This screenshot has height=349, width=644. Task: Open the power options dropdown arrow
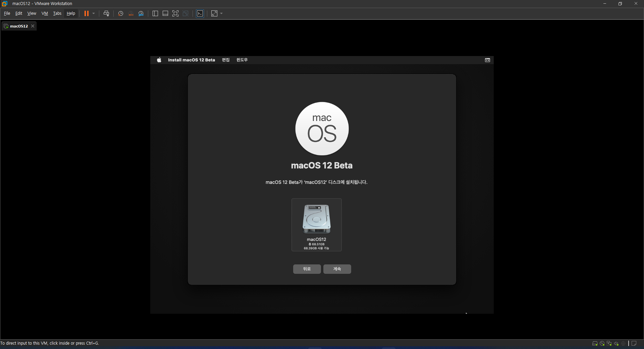pos(94,13)
